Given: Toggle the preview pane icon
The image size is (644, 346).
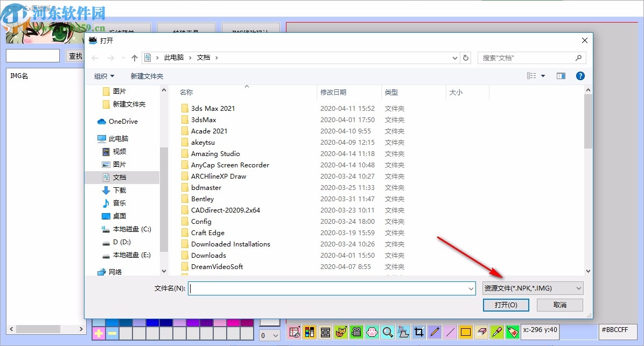Looking at the screenshot, I should (x=561, y=76).
